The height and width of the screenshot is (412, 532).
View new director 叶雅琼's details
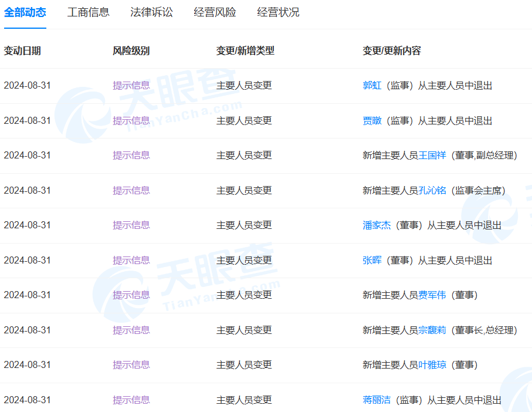(431, 364)
